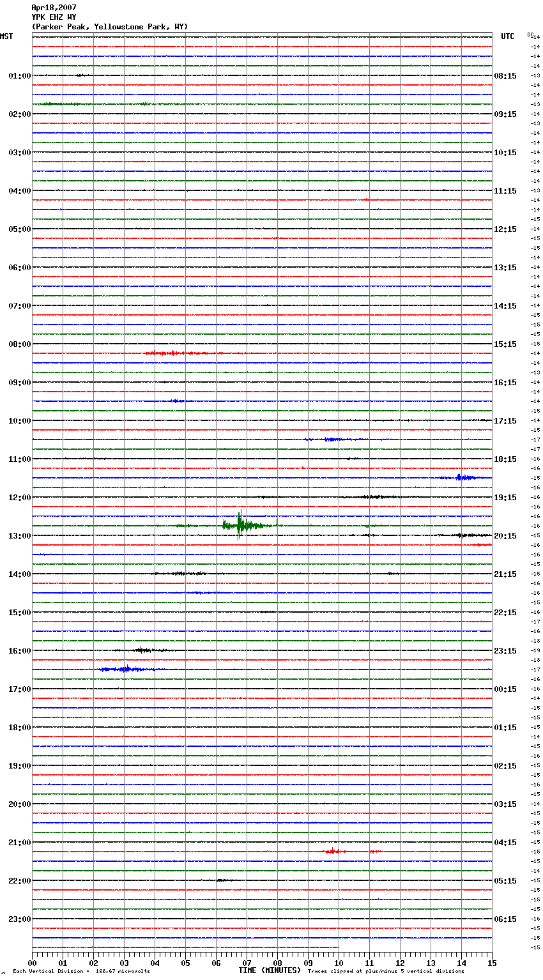Screen dimensions: 543x980
Task: Click the 06:00 MST time label
Action: click(19, 268)
